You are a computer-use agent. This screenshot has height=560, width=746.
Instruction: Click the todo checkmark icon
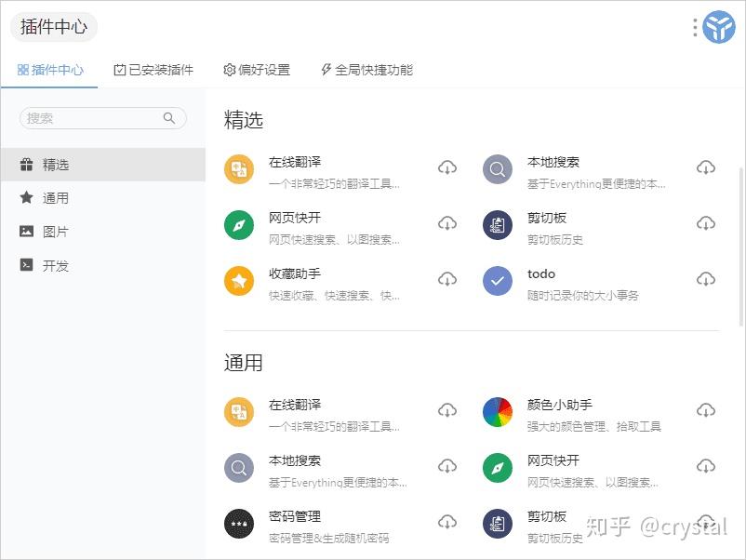[498, 281]
